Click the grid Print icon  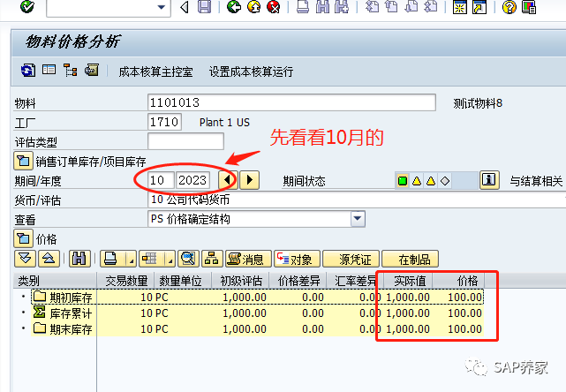coord(112,259)
